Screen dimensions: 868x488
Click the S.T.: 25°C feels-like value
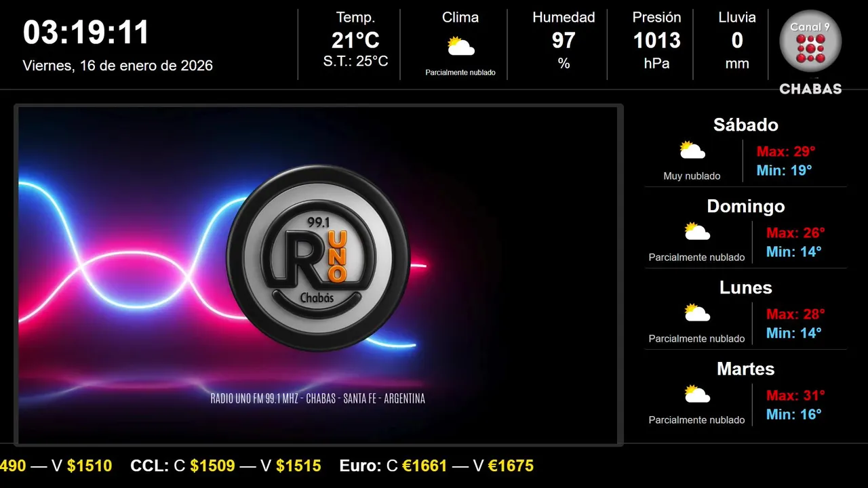coord(355,61)
